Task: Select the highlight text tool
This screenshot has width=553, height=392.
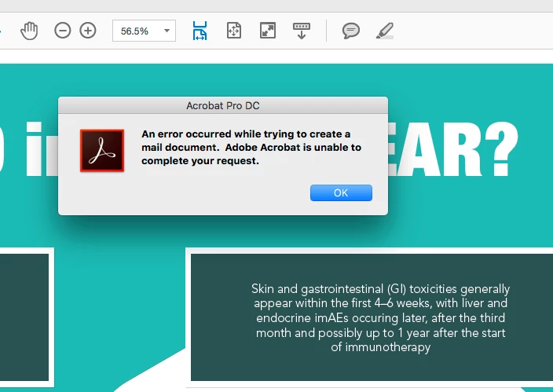Action: pos(385,31)
